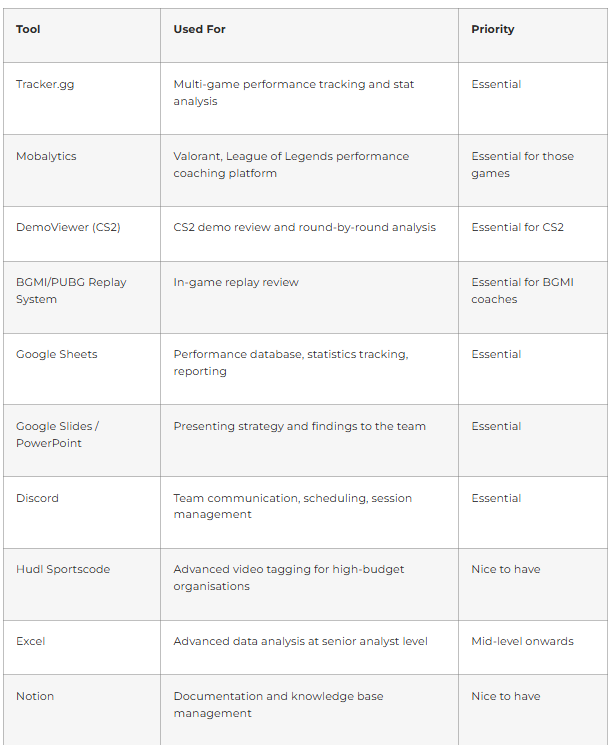The height and width of the screenshot is (745, 612).
Task: Click the DemoViewer (CS2) cell
Action: point(82,234)
